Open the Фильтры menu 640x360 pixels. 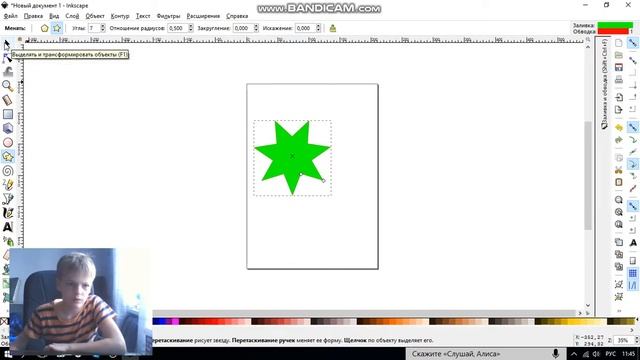168,16
